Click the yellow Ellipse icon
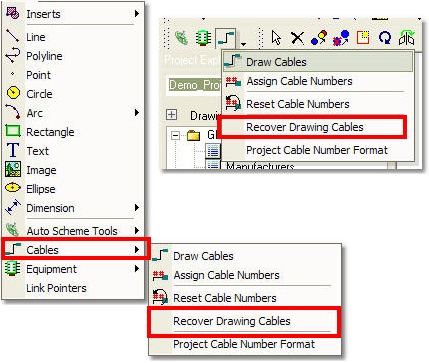Viewport: 429px width, 363px height. pos(13,188)
